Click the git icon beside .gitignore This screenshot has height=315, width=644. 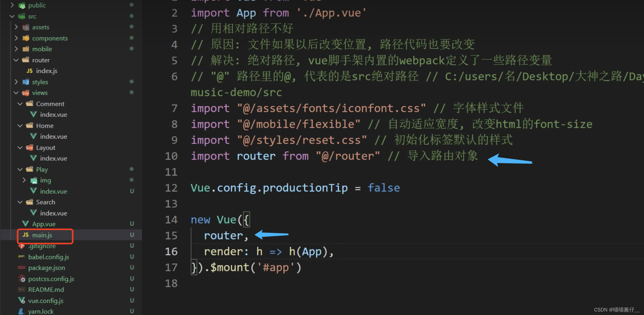pos(21,246)
